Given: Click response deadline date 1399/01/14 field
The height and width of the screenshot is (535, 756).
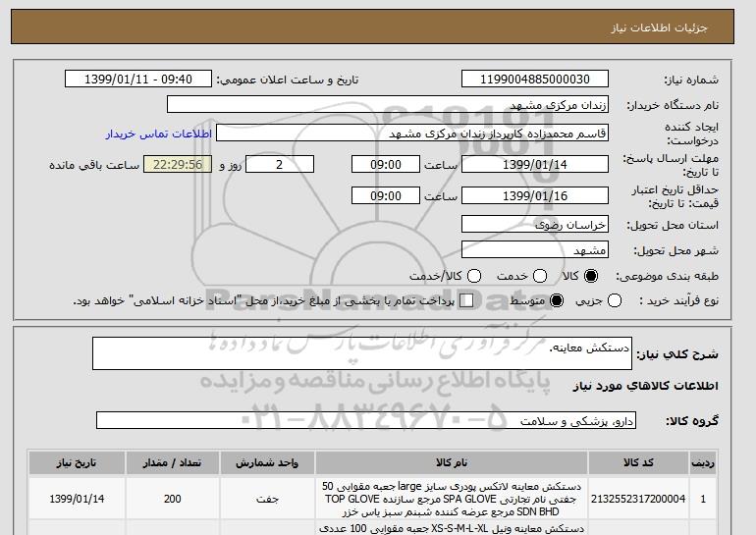Looking at the screenshot, I should 535,164.
